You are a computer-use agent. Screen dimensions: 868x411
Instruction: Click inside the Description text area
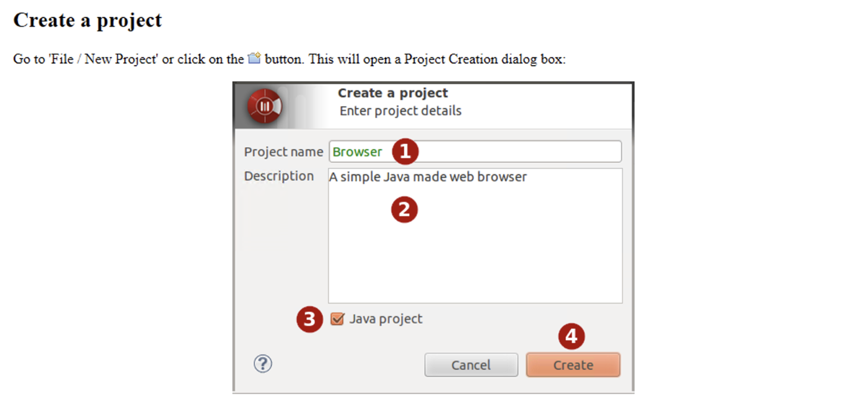click(475, 249)
